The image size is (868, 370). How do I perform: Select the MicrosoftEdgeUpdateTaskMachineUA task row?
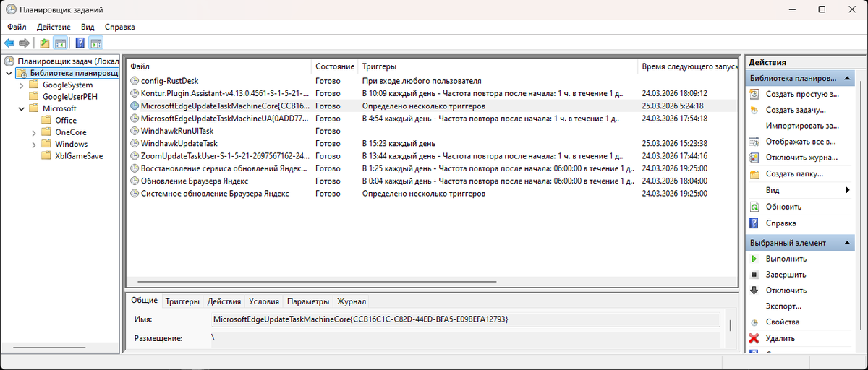coord(432,119)
